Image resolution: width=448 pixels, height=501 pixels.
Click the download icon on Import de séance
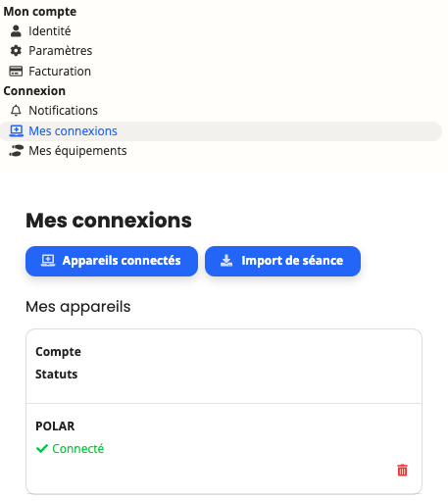226,261
